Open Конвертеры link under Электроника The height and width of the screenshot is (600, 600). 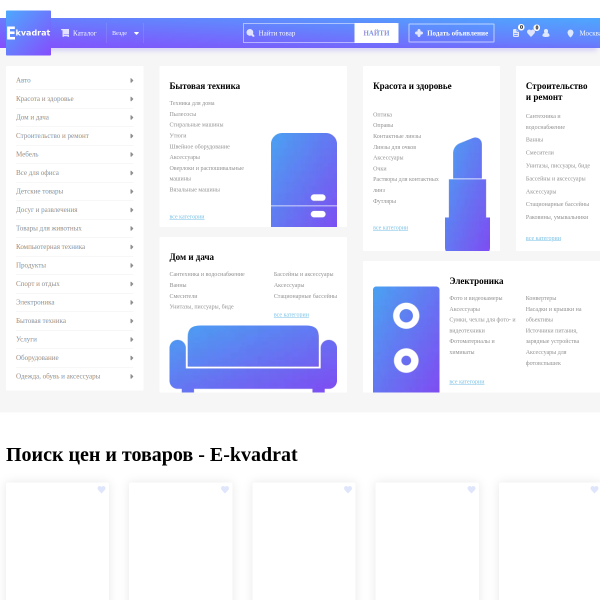pos(541,298)
